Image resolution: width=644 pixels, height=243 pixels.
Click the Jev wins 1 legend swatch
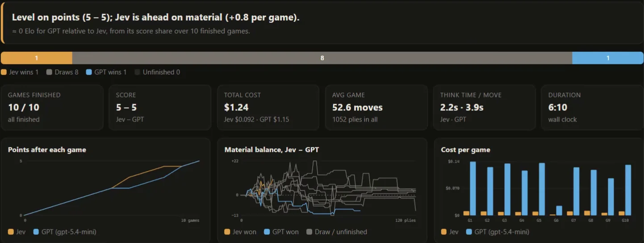pos(4,72)
